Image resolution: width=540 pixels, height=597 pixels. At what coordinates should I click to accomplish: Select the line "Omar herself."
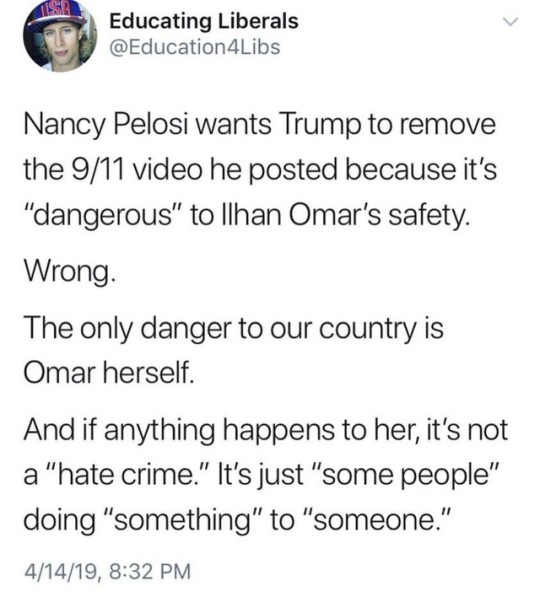click(x=109, y=373)
